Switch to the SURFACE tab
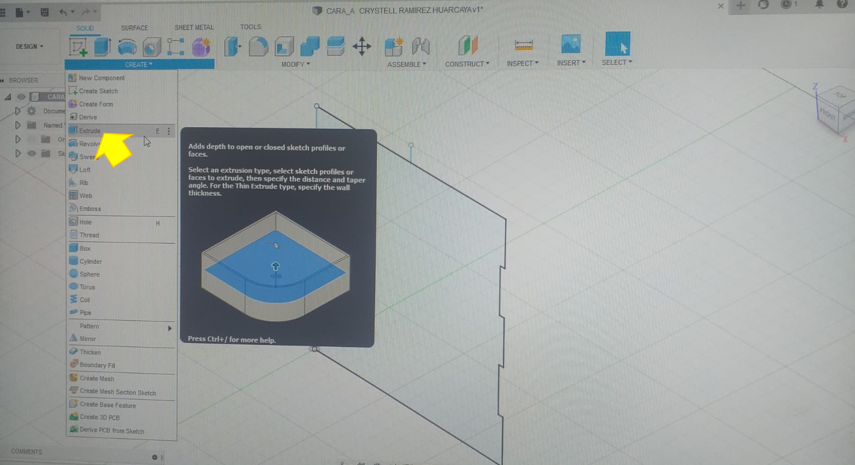This screenshot has width=855, height=465. point(134,28)
